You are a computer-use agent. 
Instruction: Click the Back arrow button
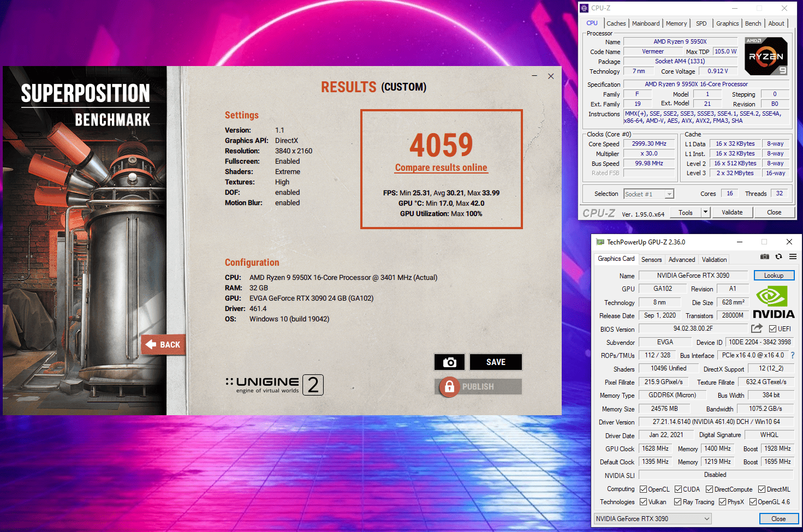click(163, 345)
